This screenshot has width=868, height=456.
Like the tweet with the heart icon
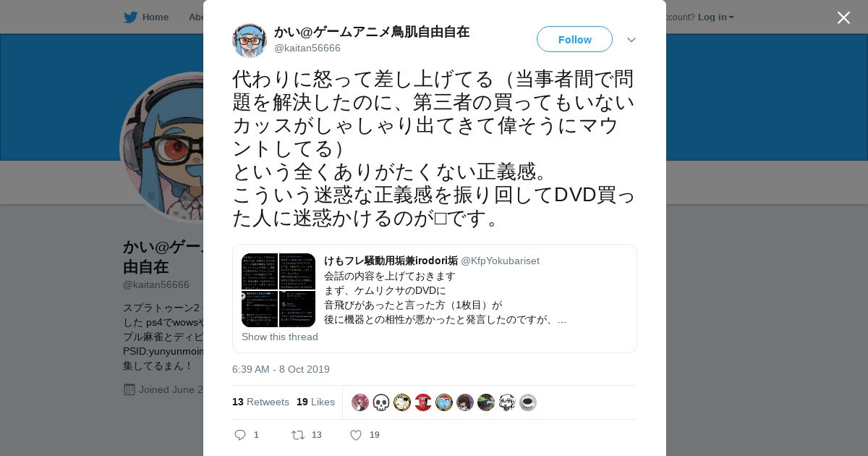pyautogui.click(x=356, y=435)
